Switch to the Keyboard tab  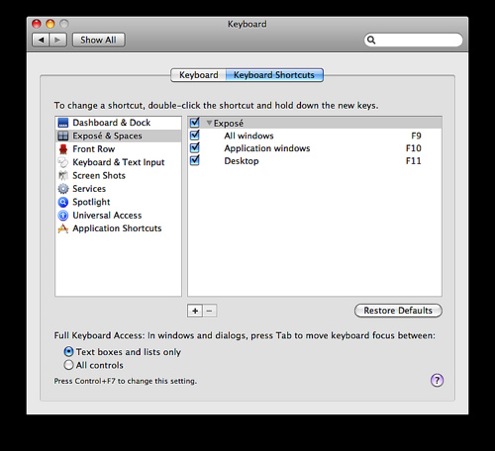point(198,75)
